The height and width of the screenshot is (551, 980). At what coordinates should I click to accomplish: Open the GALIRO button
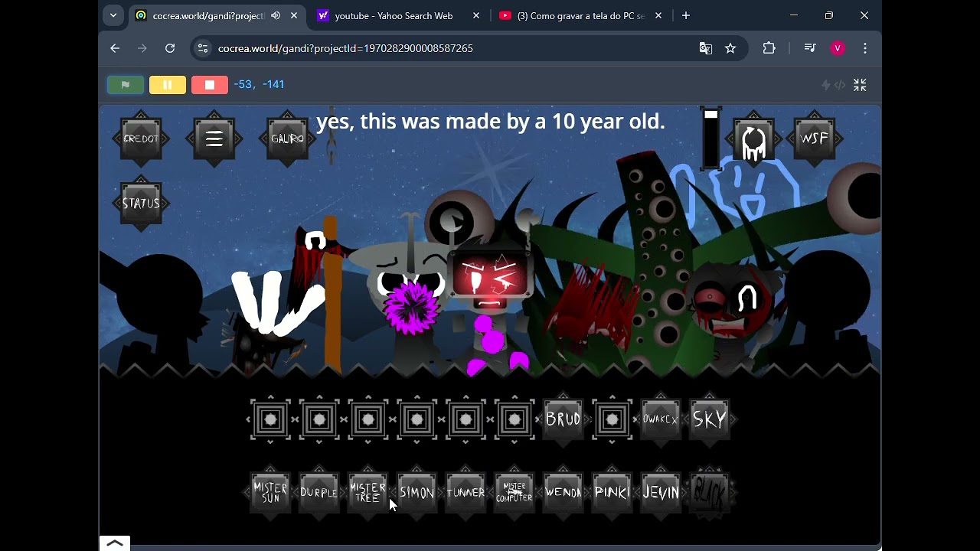click(x=287, y=139)
